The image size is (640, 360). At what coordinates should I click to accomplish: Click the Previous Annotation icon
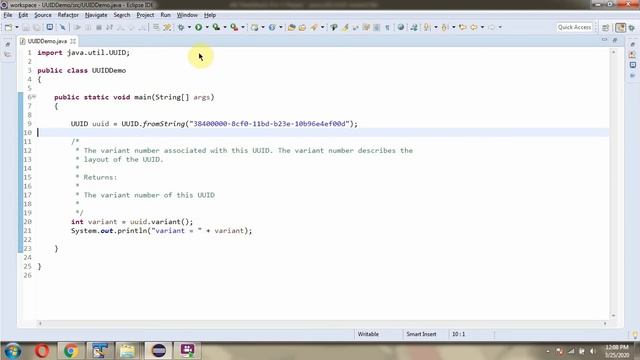click(445, 27)
